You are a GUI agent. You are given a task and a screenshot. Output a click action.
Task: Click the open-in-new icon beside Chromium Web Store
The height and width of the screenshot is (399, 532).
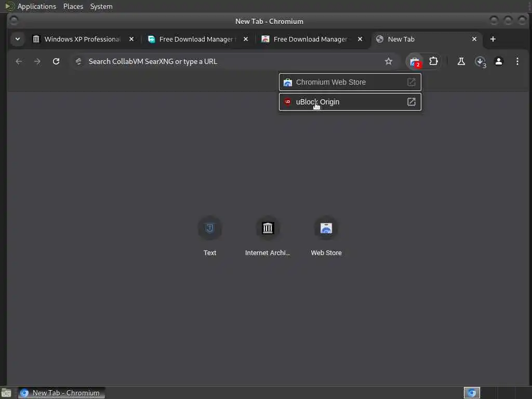pyautogui.click(x=411, y=82)
